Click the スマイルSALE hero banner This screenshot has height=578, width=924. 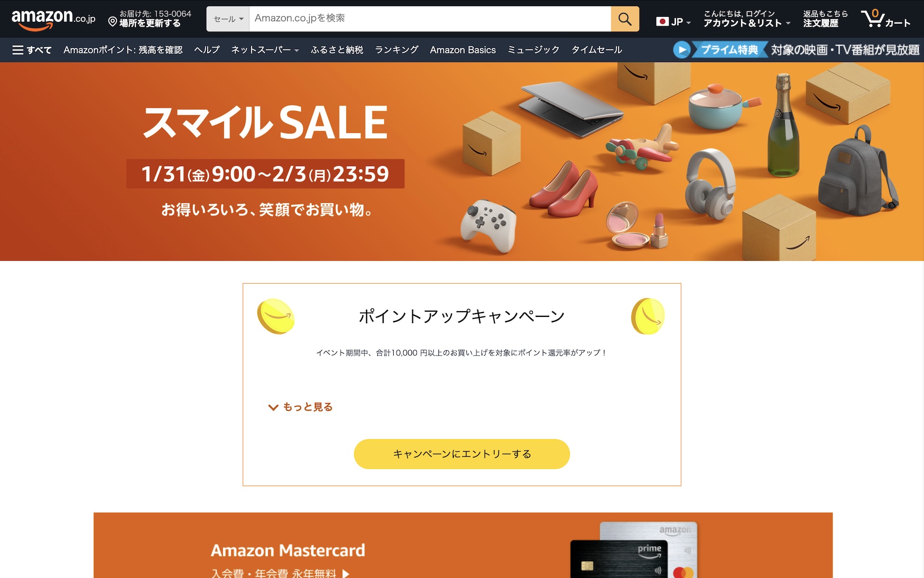click(x=462, y=162)
